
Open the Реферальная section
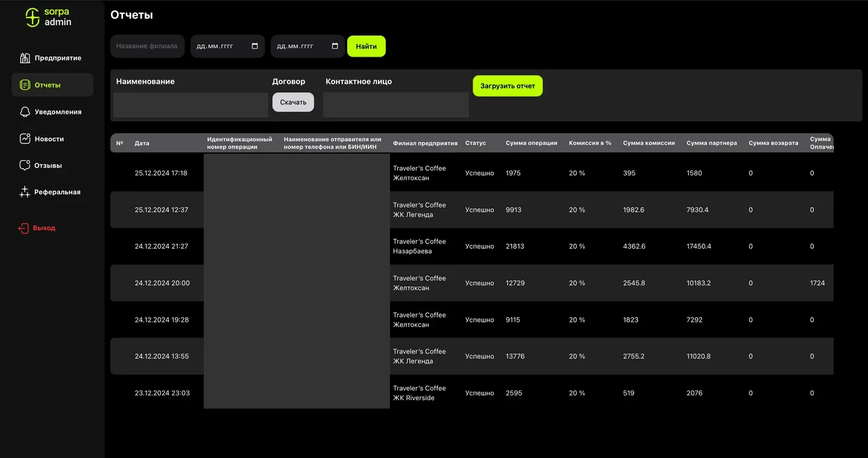(x=52, y=192)
